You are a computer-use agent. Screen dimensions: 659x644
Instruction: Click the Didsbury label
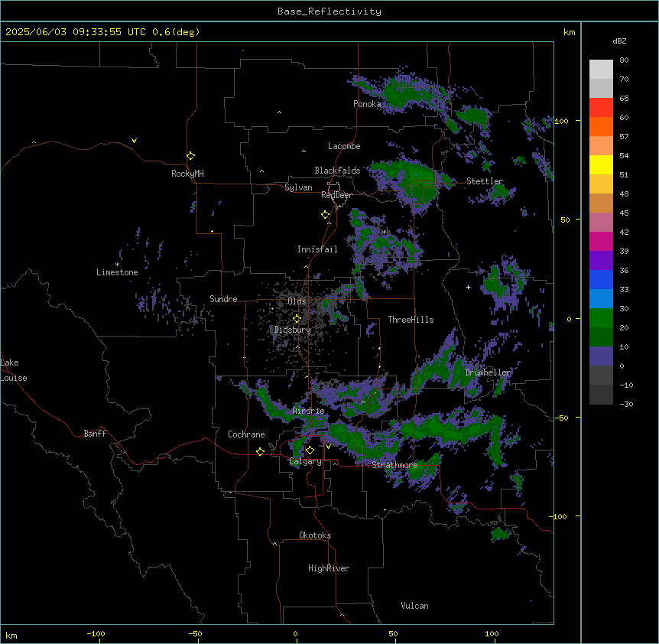pos(293,330)
